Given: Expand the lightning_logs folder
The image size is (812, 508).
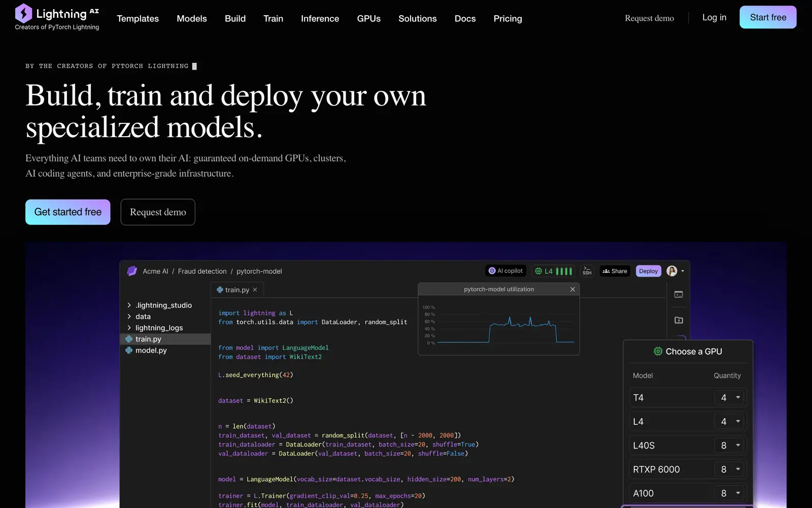Looking at the screenshot, I should pyautogui.click(x=129, y=328).
